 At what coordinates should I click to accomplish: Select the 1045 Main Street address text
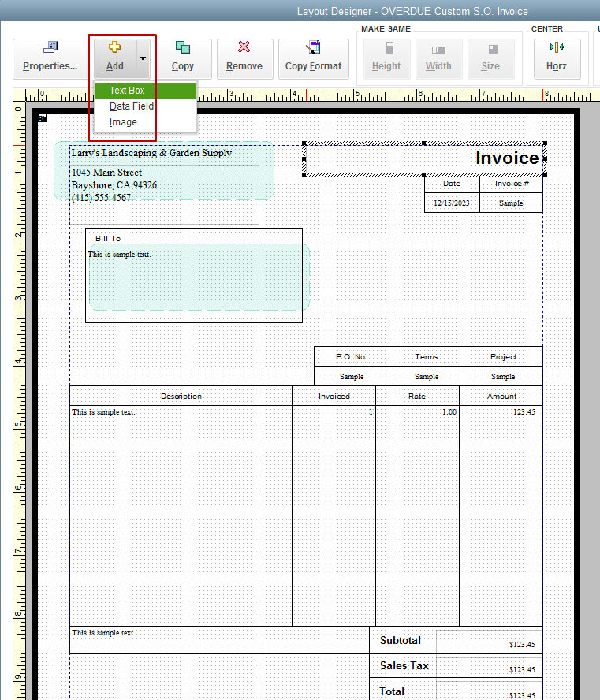tap(106, 173)
